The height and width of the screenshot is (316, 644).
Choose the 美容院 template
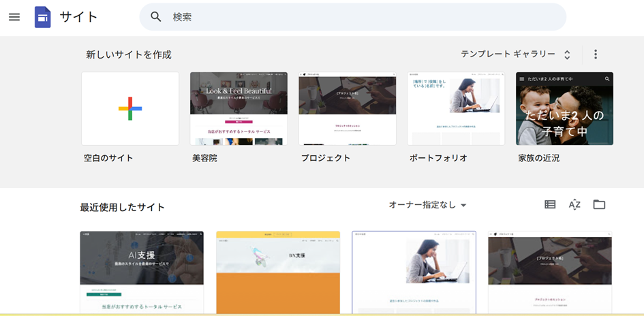pyautogui.click(x=239, y=109)
